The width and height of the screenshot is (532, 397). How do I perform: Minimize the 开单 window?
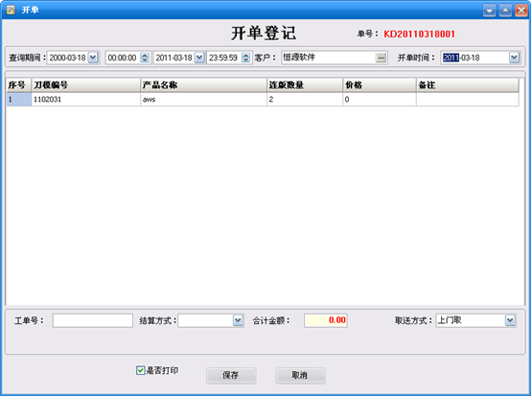pos(489,11)
